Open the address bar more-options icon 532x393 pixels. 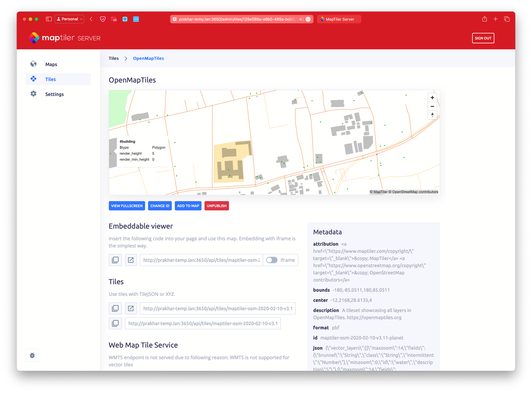(x=308, y=19)
